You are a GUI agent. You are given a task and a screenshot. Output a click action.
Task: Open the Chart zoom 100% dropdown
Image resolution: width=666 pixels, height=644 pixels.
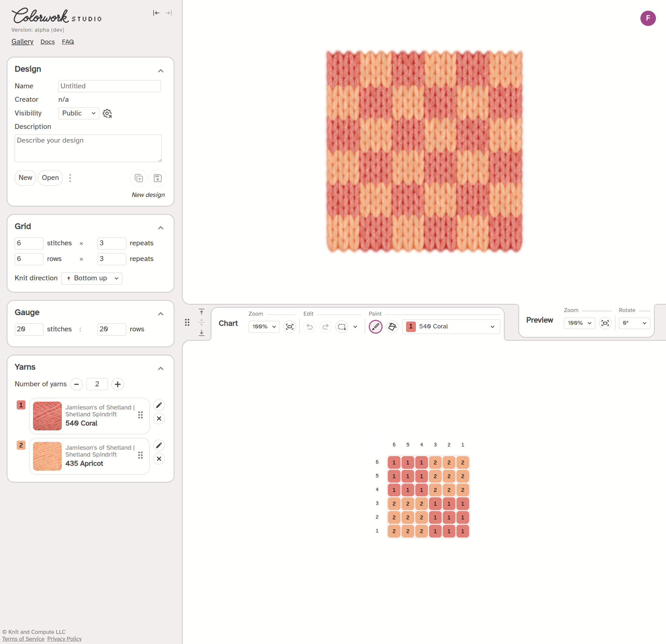(264, 327)
